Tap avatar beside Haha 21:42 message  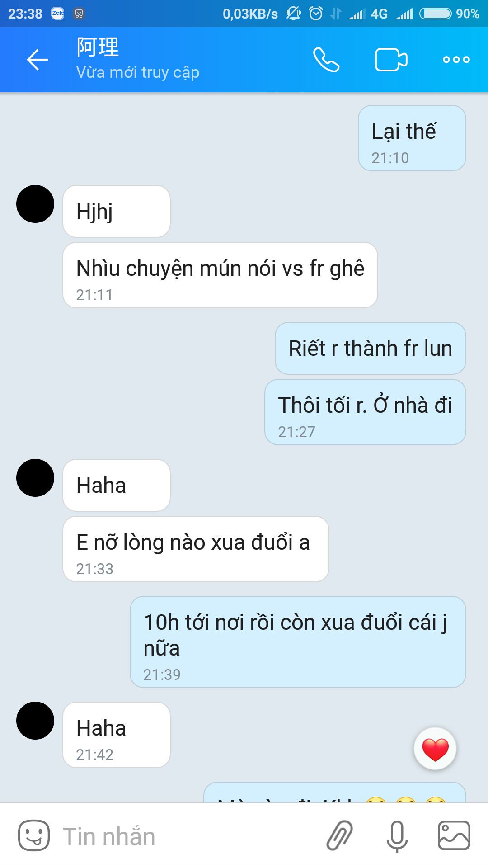[35, 721]
